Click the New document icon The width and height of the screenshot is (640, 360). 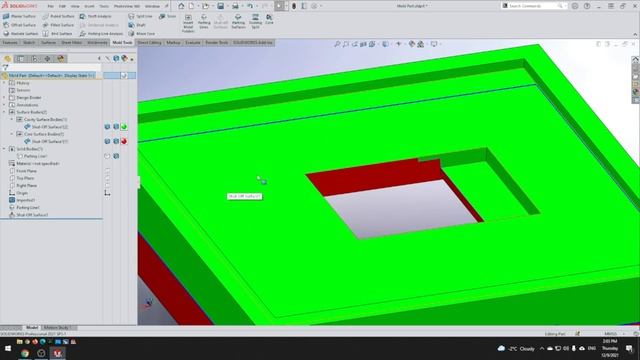[191, 6]
